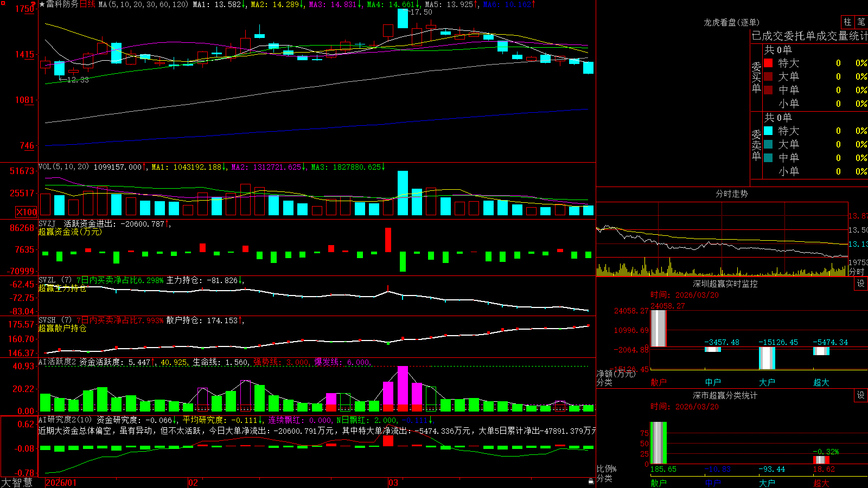Screen dimensions: 868x488
Task: Click the 大户 bar valued -15126.45
Action: coord(767,358)
